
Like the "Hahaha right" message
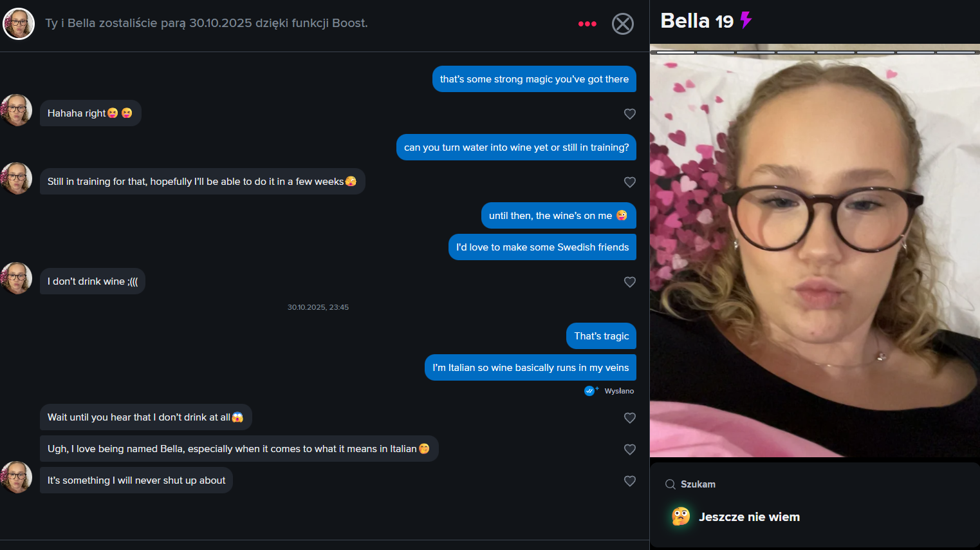(630, 114)
